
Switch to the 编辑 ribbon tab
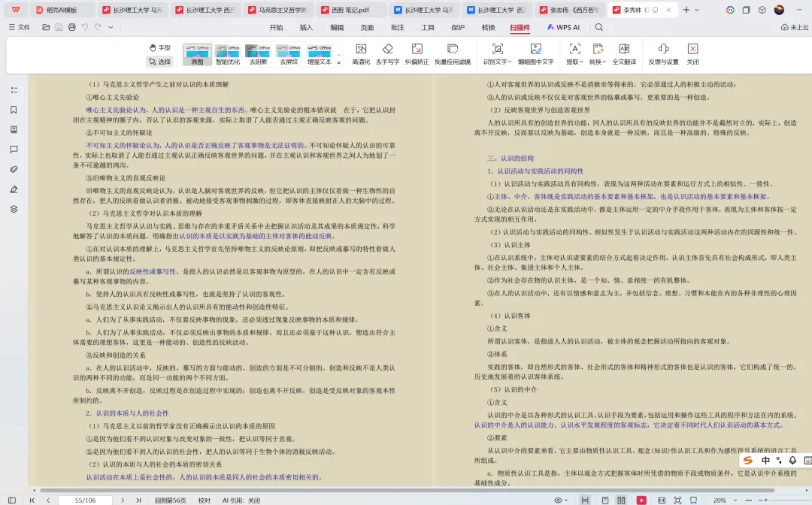tap(337, 27)
